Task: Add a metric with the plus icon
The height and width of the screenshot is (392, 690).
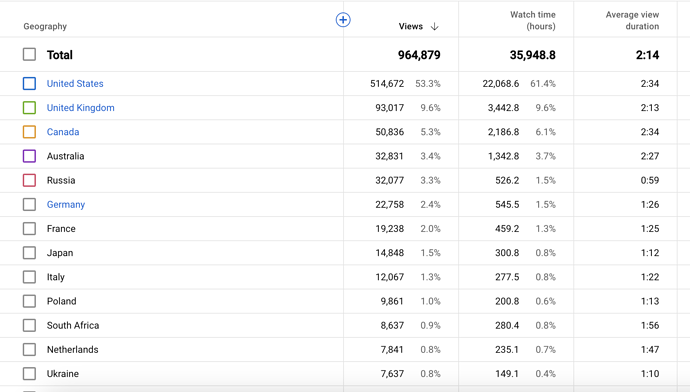Action: pyautogui.click(x=343, y=20)
